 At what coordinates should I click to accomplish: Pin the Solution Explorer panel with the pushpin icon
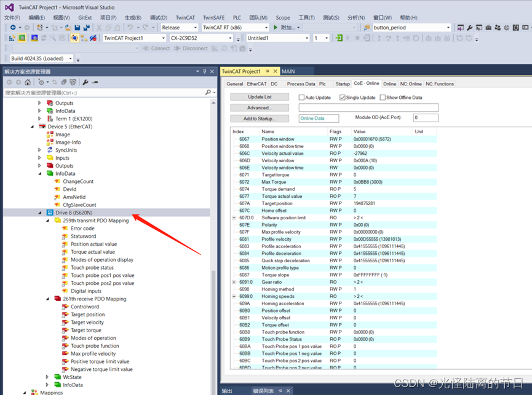tap(205, 71)
